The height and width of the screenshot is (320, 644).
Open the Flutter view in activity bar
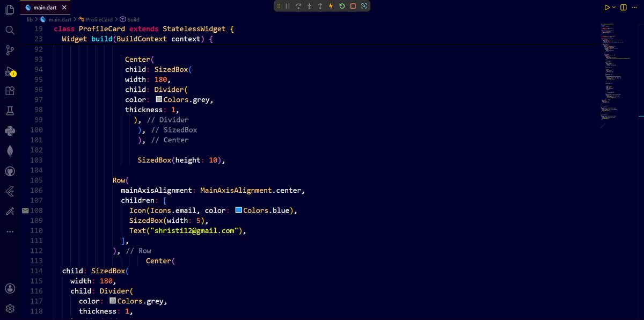pos(10,191)
